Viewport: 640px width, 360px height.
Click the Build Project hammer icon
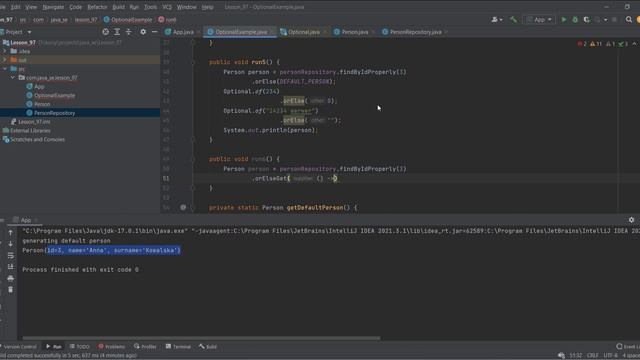pos(513,20)
